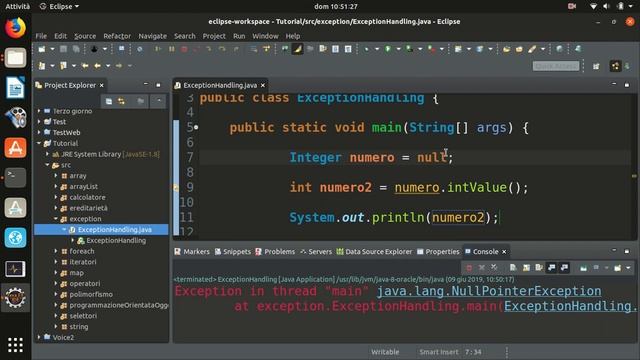Switch to the Problems tab

[x=275, y=252]
